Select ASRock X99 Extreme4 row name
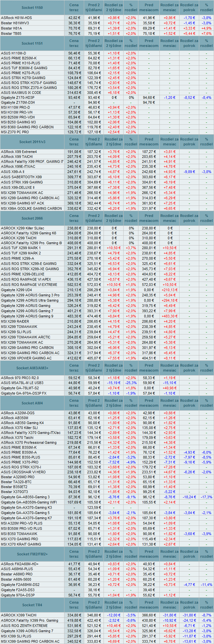This screenshot has width=214, height=644. (x=19, y=152)
